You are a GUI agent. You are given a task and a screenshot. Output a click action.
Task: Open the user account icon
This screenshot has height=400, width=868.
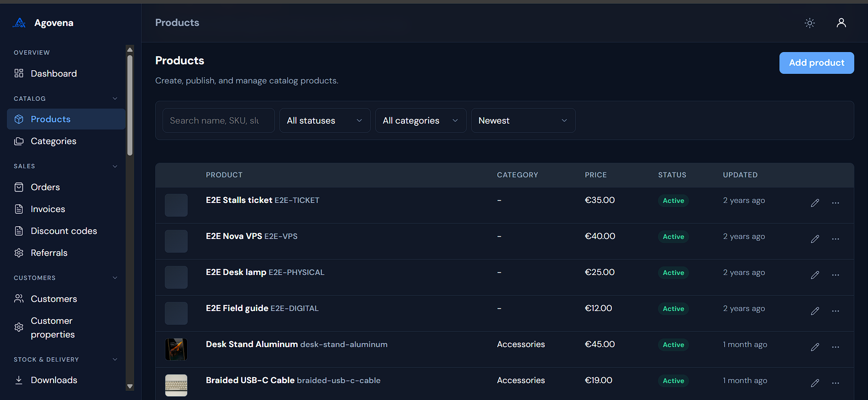[841, 23]
